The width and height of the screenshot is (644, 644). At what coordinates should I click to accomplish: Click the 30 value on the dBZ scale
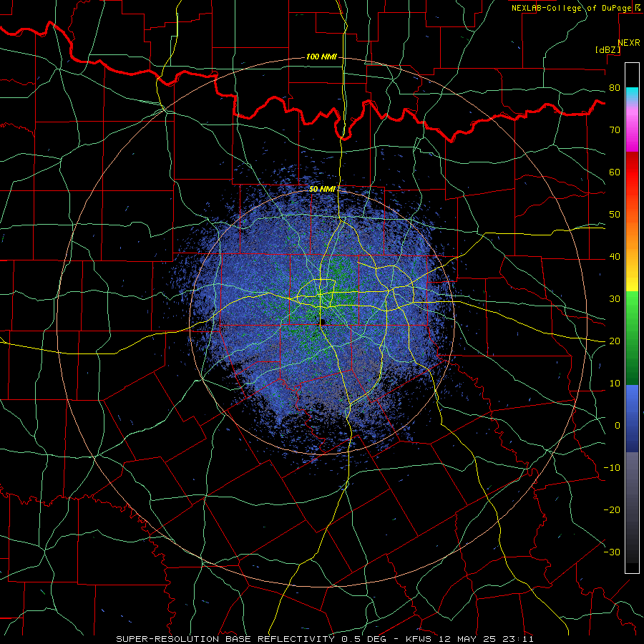(x=615, y=298)
